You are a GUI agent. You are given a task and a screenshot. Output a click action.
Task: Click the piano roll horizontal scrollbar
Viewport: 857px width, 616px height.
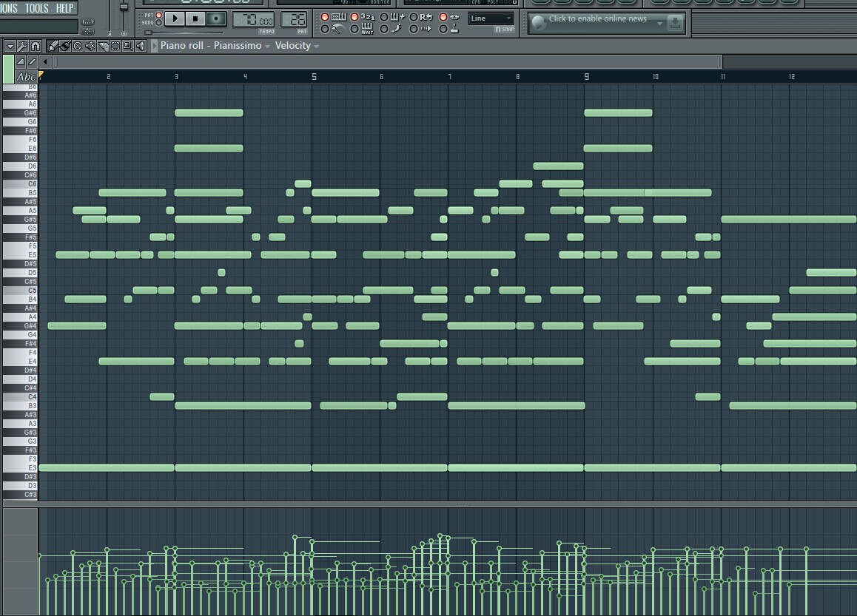[388, 61]
